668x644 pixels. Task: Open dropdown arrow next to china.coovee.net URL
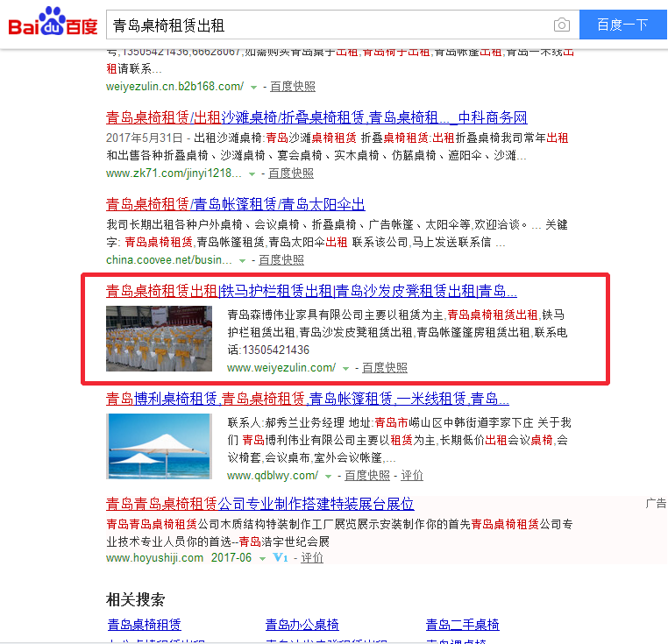click(242, 260)
